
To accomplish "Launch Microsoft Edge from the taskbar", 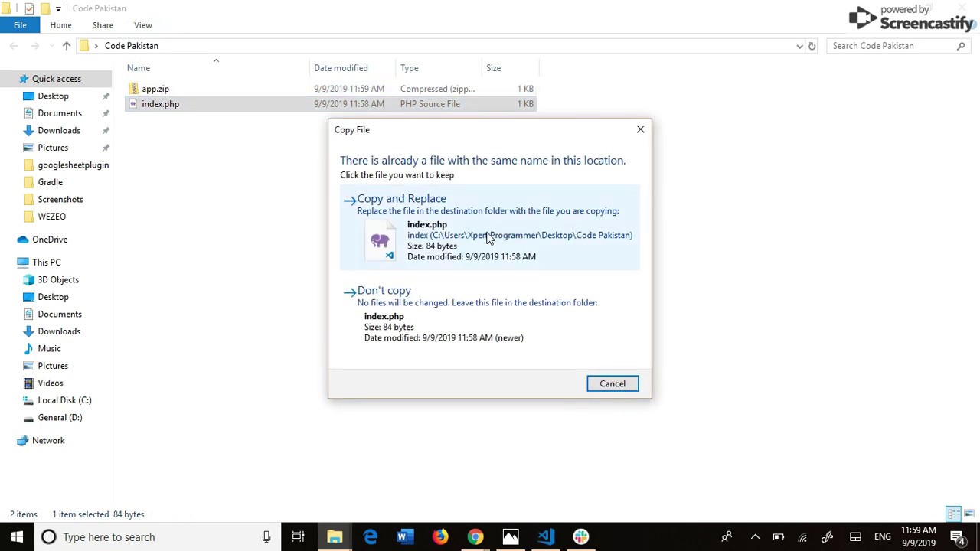I will [x=370, y=537].
